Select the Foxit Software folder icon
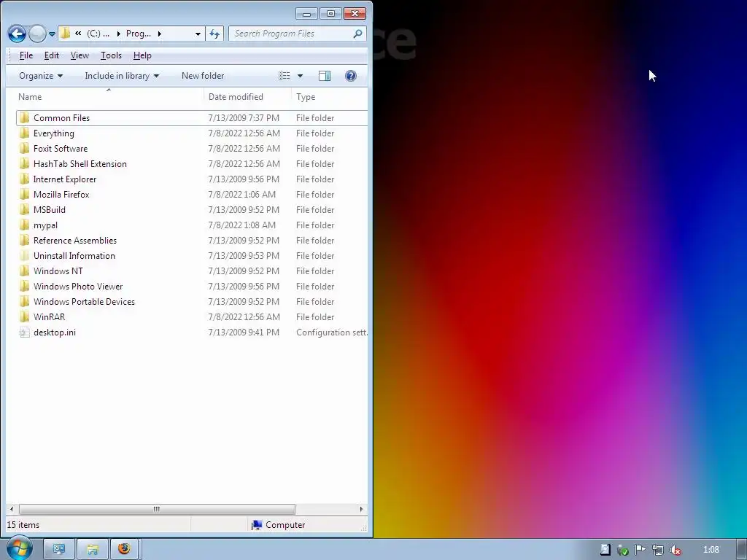 [x=24, y=148]
